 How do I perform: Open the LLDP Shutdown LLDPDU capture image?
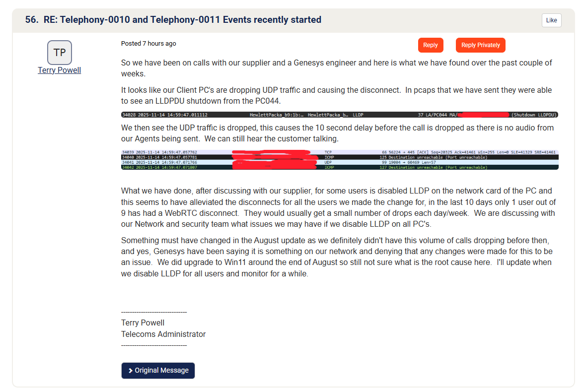[340, 115]
